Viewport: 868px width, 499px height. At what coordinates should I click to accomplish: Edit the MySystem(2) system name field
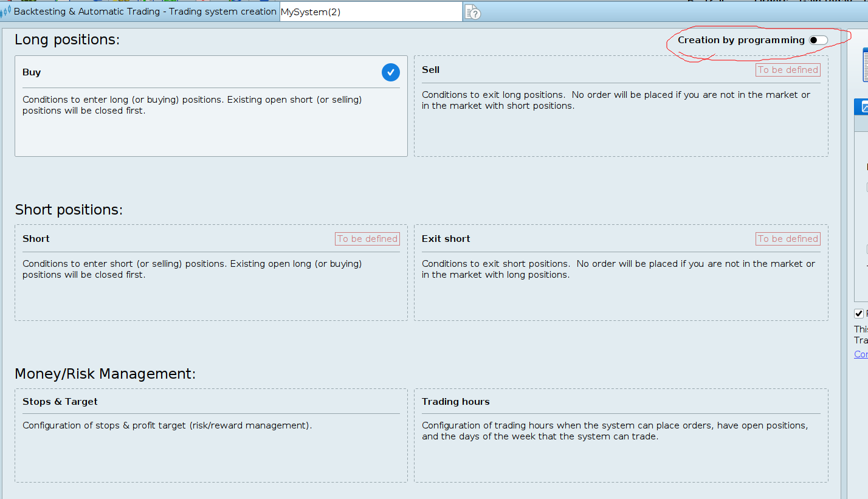371,12
